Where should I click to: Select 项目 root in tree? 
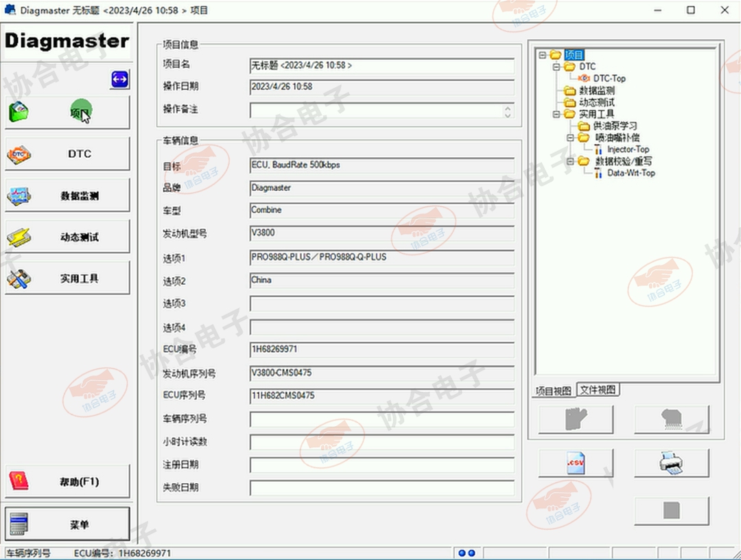574,55
